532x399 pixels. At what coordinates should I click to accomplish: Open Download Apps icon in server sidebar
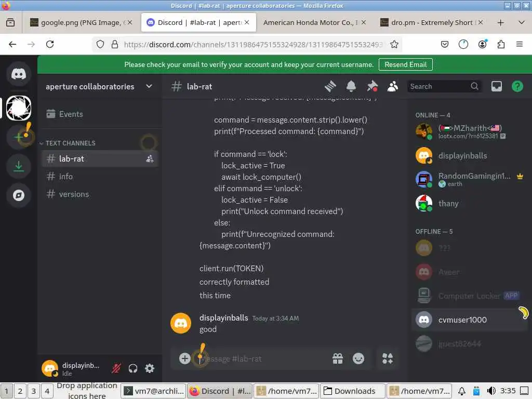tap(19, 166)
